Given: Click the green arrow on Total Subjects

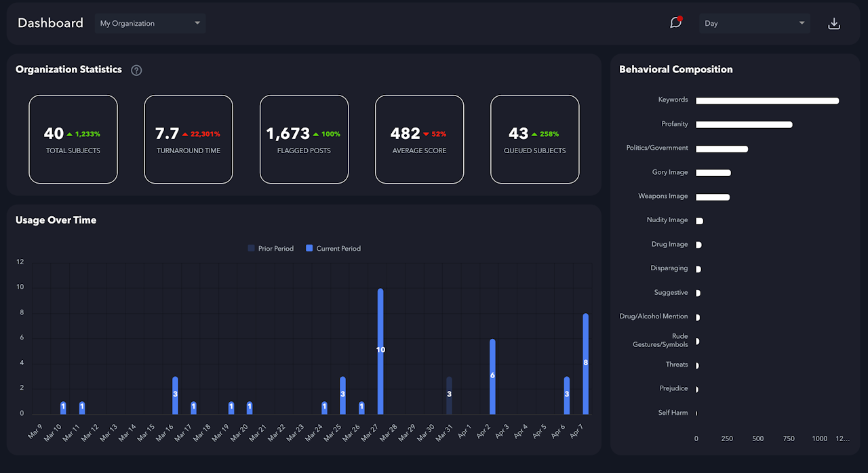Looking at the screenshot, I should pyautogui.click(x=70, y=134).
